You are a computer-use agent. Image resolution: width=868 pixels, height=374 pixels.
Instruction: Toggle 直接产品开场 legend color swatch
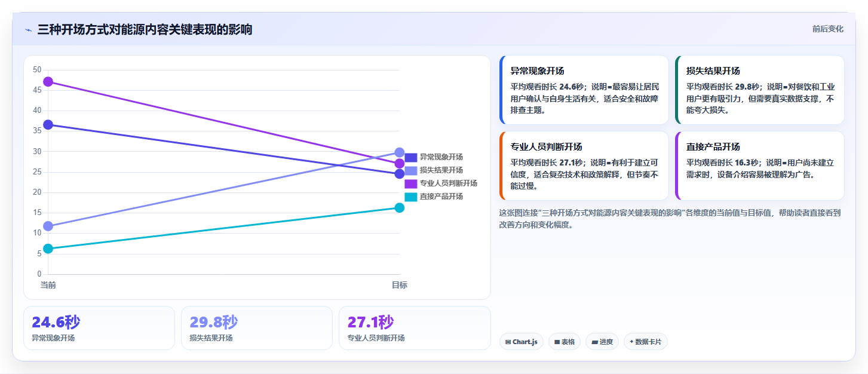(x=410, y=197)
